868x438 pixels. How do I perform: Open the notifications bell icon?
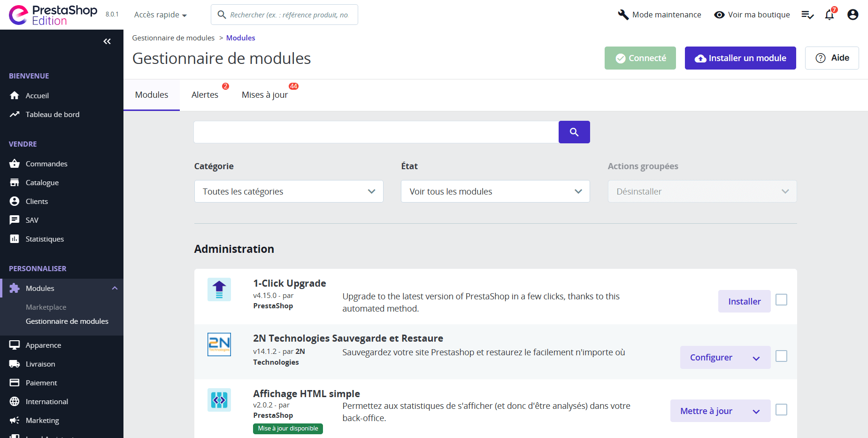coord(830,15)
